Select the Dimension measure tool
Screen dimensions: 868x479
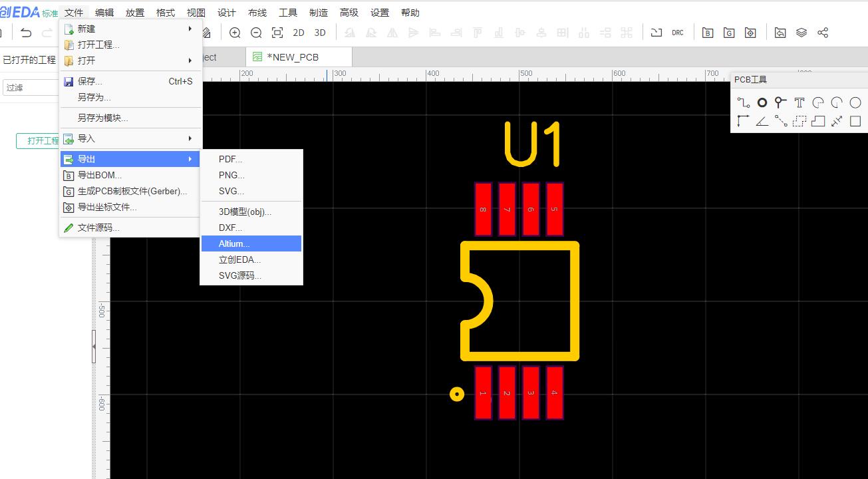coord(837,121)
